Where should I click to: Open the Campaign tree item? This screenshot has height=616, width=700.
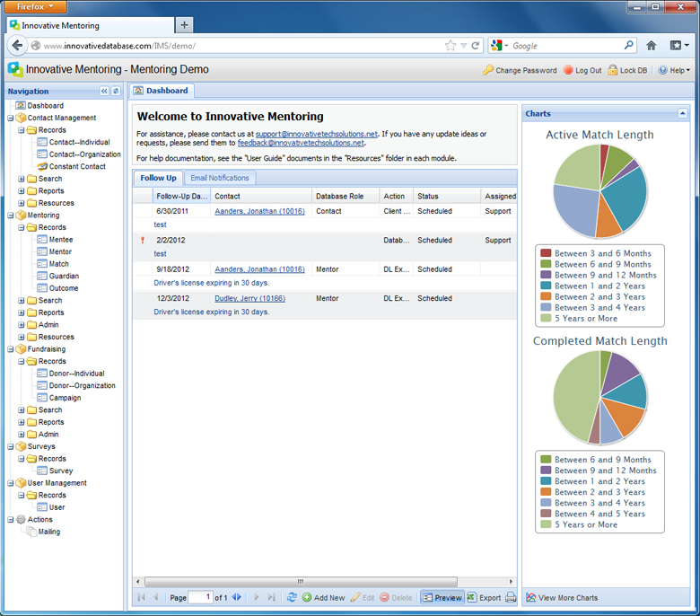[x=59, y=398]
